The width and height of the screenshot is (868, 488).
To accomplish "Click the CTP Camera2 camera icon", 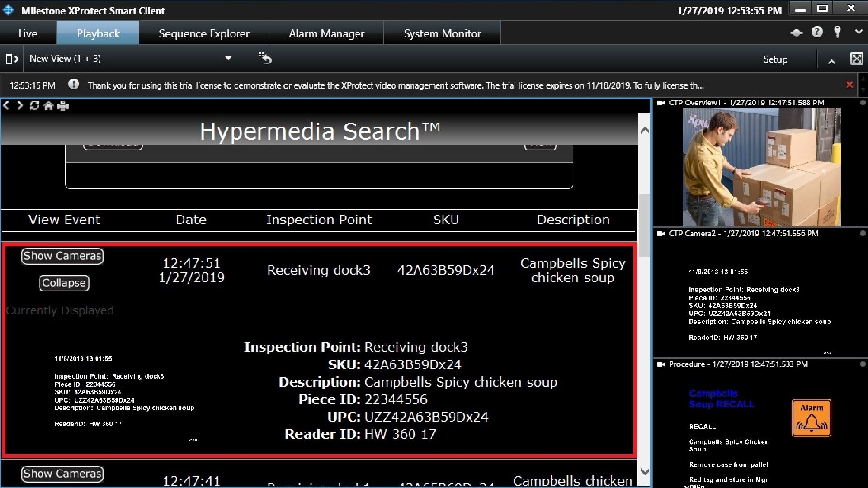I will [x=661, y=234].
